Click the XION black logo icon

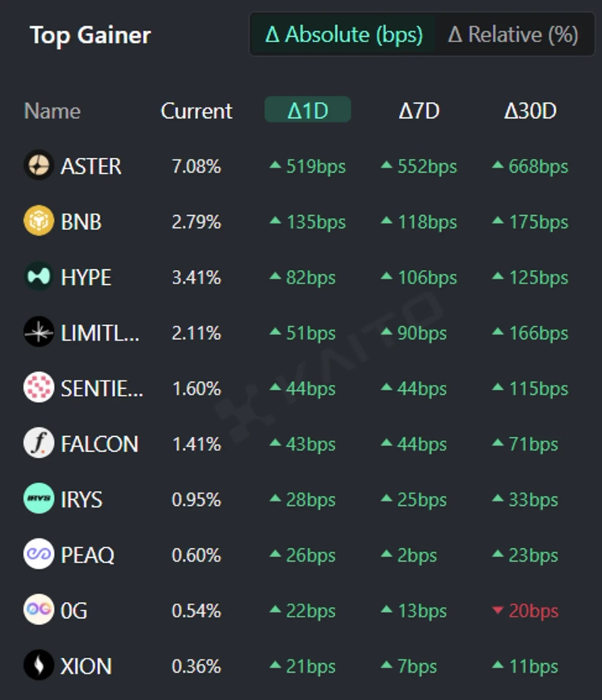(38, 666)
